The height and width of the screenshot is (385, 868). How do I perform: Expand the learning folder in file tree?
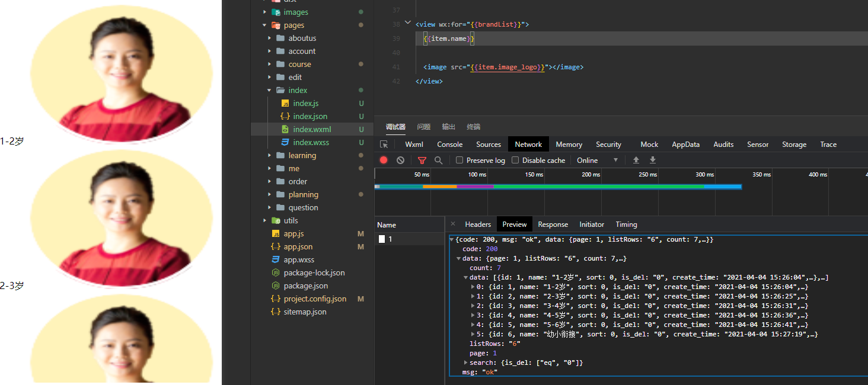click(x=302, y=155)
